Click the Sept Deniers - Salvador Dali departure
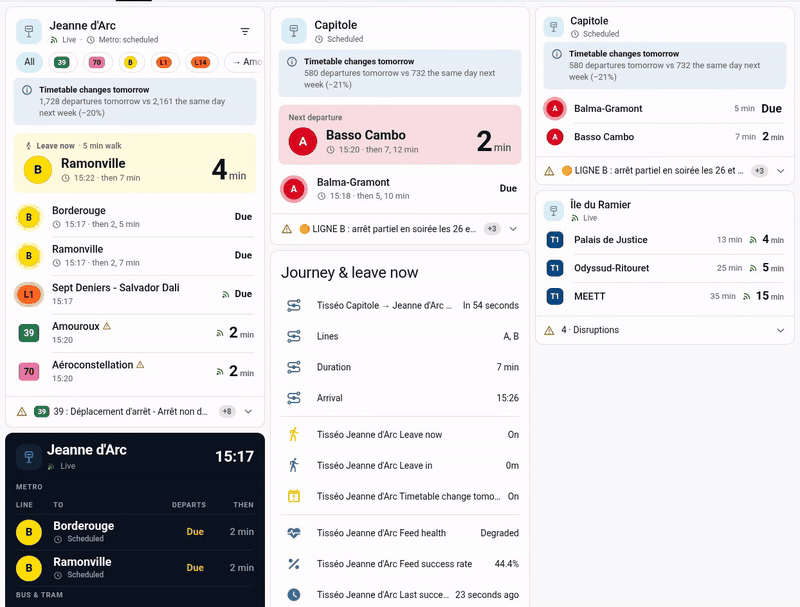Screen dimensions: 800x607 click(135, 294)
